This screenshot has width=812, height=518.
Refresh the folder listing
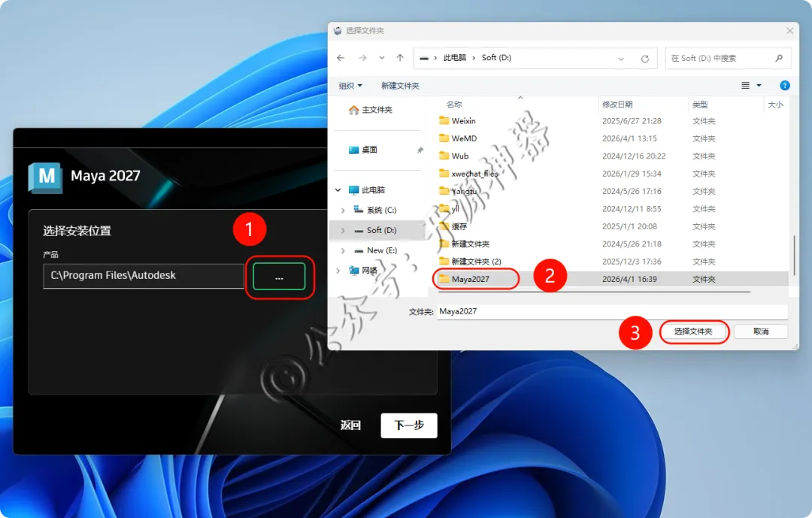click(x=645, y=59)
